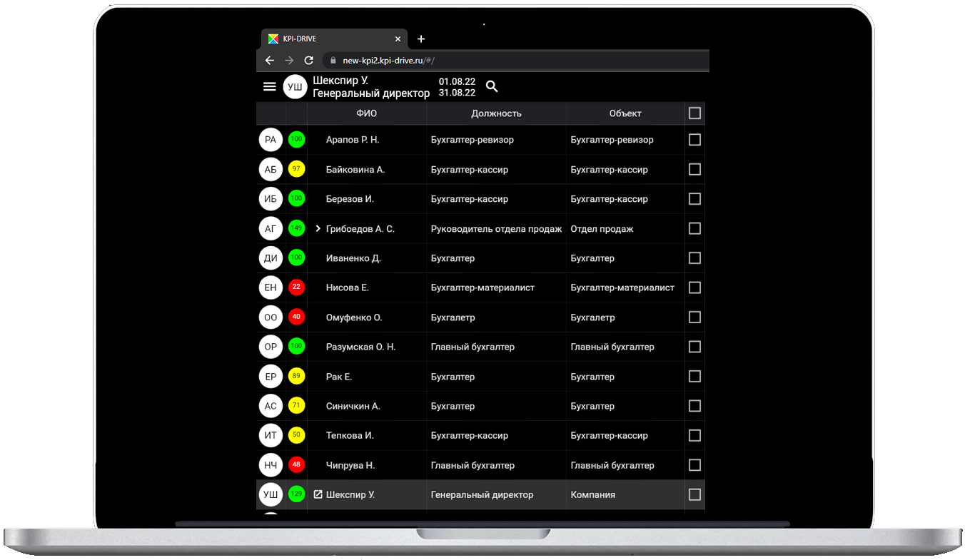965x560 pixels.
Task: Open employee Разумская О. Н.
Action: click(x=360, y=347)
